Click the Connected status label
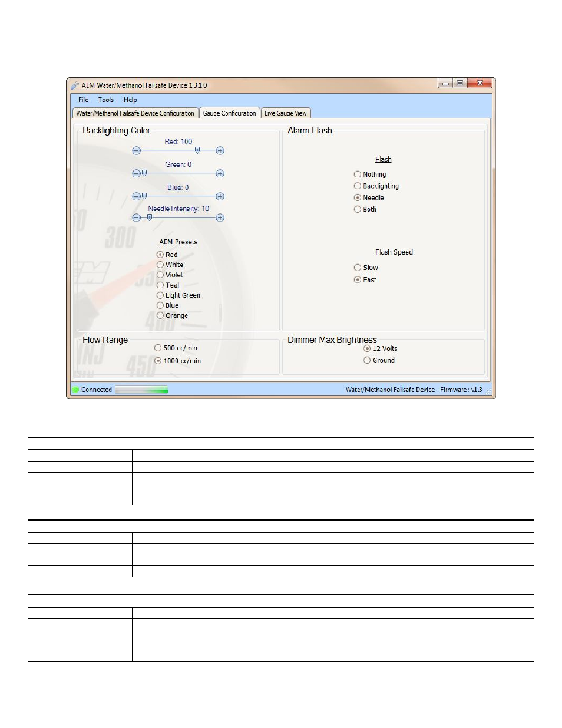The image size is (562, 728). point(97,390)
